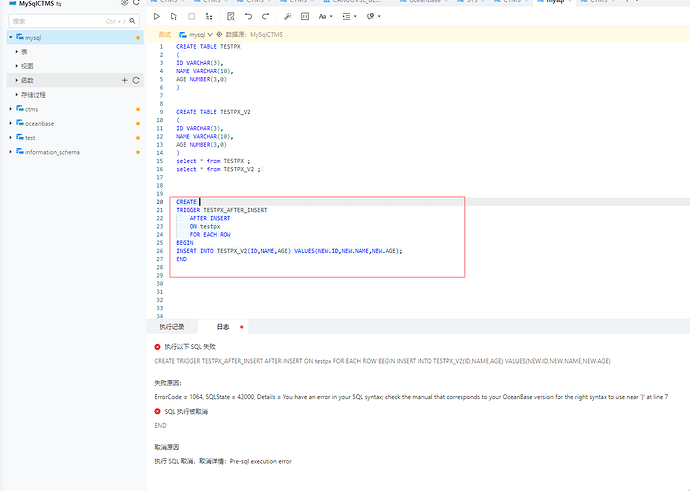Click the FOR EACH ROW code line
The width and height of the screenshot is (690, 491).
[210, 235]
